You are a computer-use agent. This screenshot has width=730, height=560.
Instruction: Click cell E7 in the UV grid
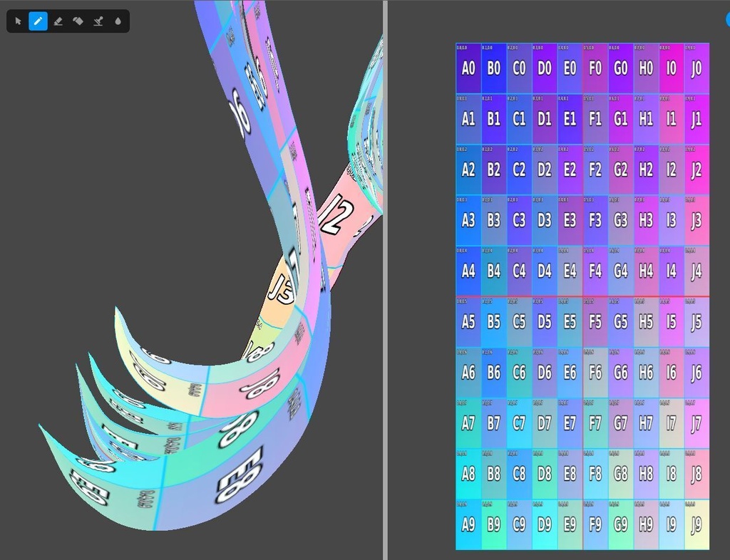pos(570,423)
